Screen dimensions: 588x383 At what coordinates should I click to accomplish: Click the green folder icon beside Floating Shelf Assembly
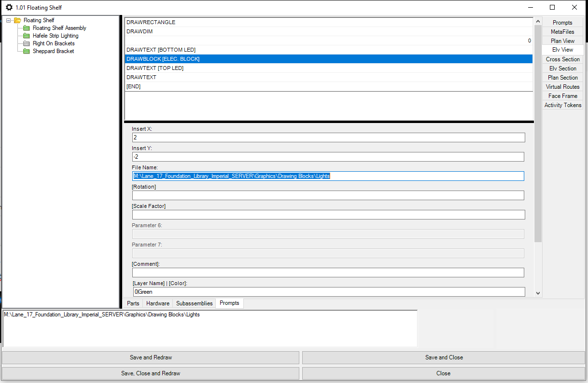point(27,28)
